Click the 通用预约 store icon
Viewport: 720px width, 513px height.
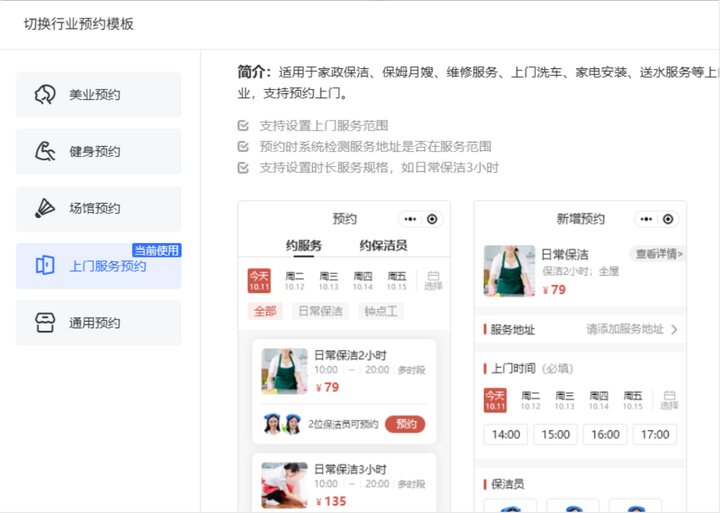(45, 323)
